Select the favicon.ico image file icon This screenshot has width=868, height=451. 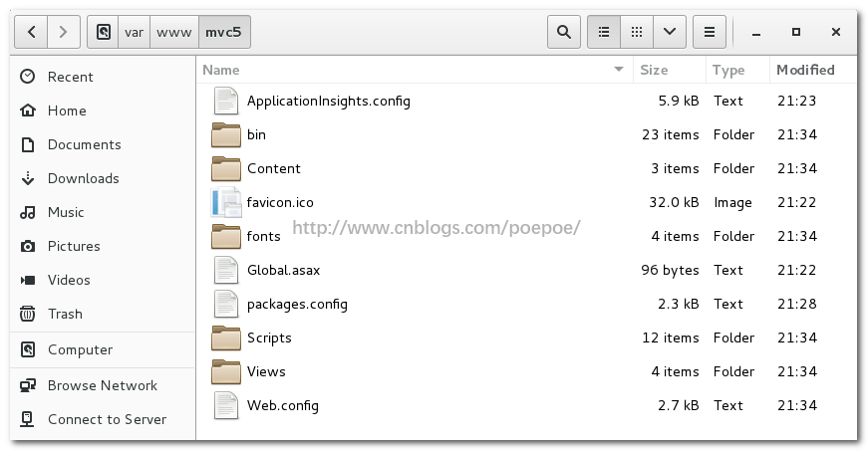(x=226, y=202)
